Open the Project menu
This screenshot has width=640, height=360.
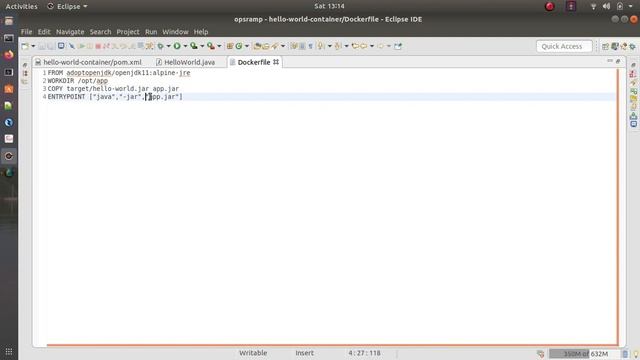point(128,32)
